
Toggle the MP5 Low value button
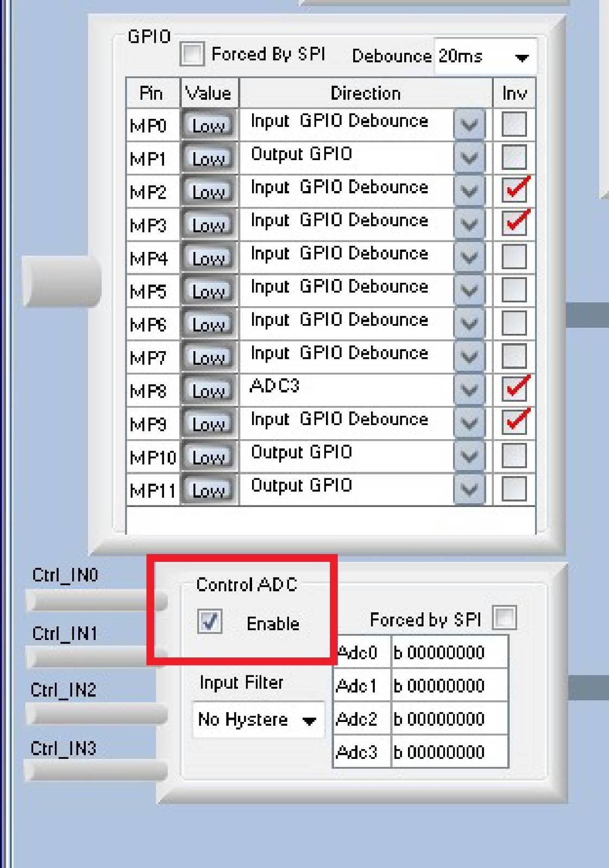[x=209, y=290]
